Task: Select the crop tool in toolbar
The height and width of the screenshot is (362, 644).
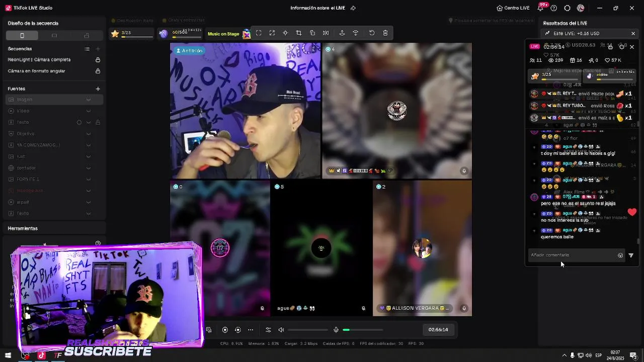Action: pyautogui.click(x=299, y=33)
